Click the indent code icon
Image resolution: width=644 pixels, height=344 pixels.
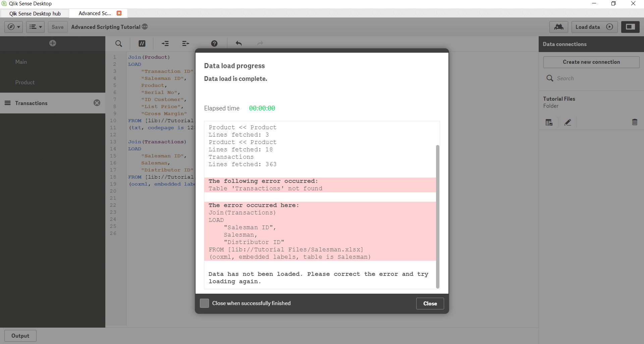(165, 43)
